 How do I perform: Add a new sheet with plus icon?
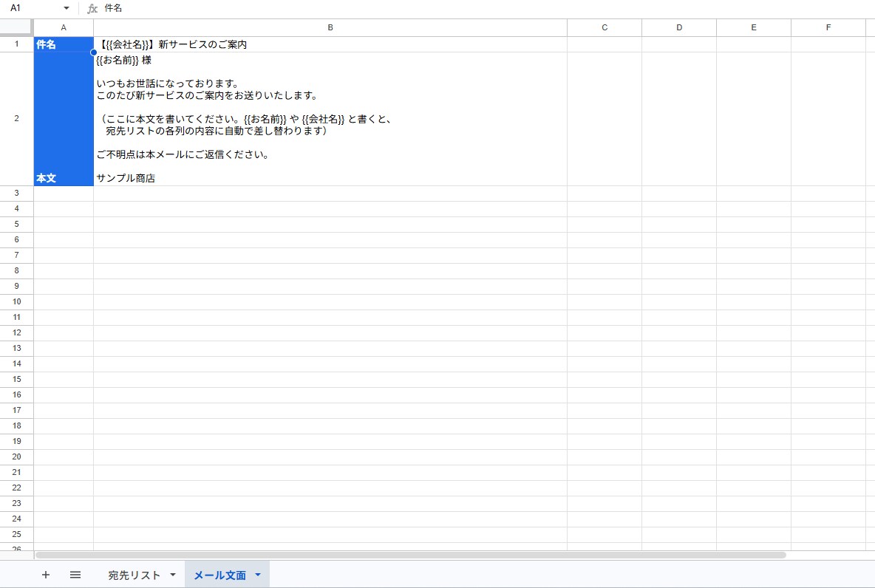coord(46,575)
